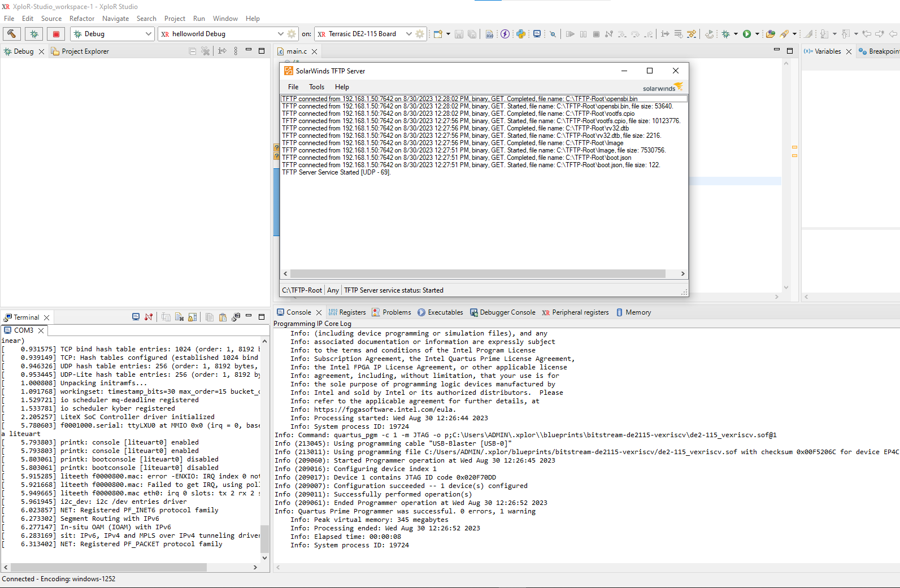The image size is (900, 588).
Task: Switch to the Problems tab
Action: click(392, 312)
